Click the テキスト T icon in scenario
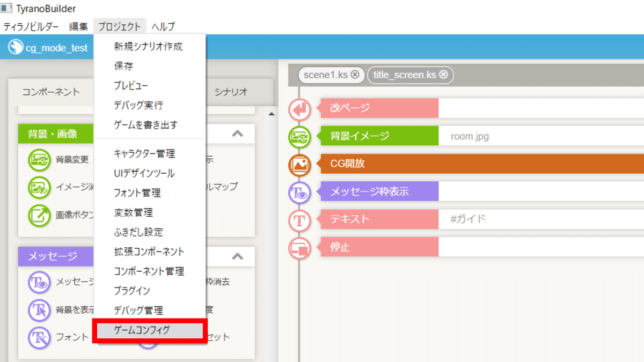 tap(299, 220)
